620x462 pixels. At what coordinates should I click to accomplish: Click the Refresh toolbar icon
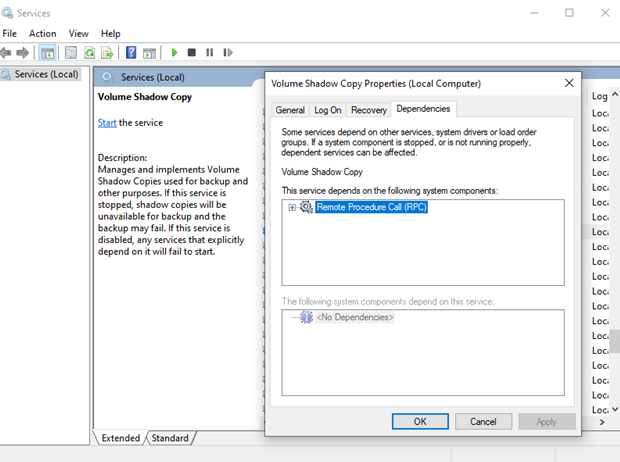pyautogui.click(x=90, y=53)
